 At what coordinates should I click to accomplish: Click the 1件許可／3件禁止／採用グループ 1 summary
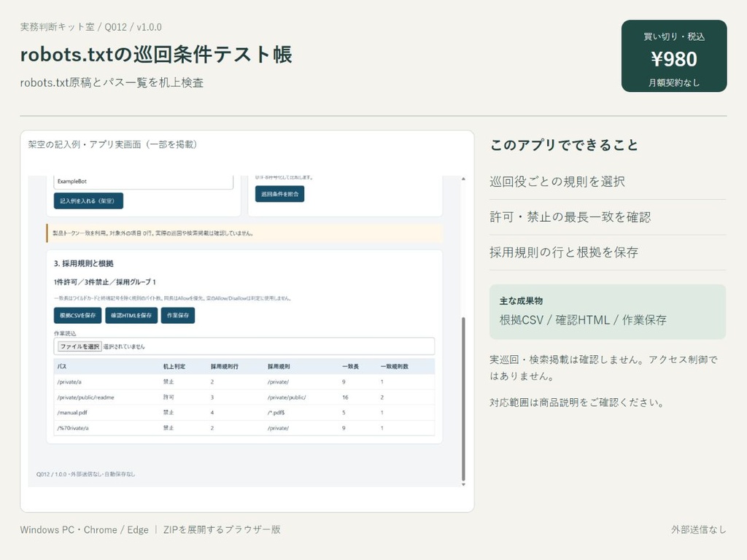pyautogui.click(x=105, y=282)
